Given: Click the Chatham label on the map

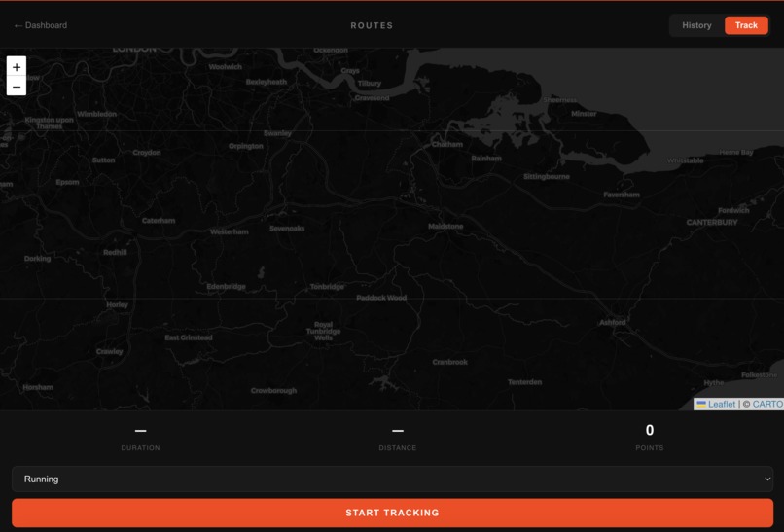Looking at the screenshot, I should click(x=447, y=144).
